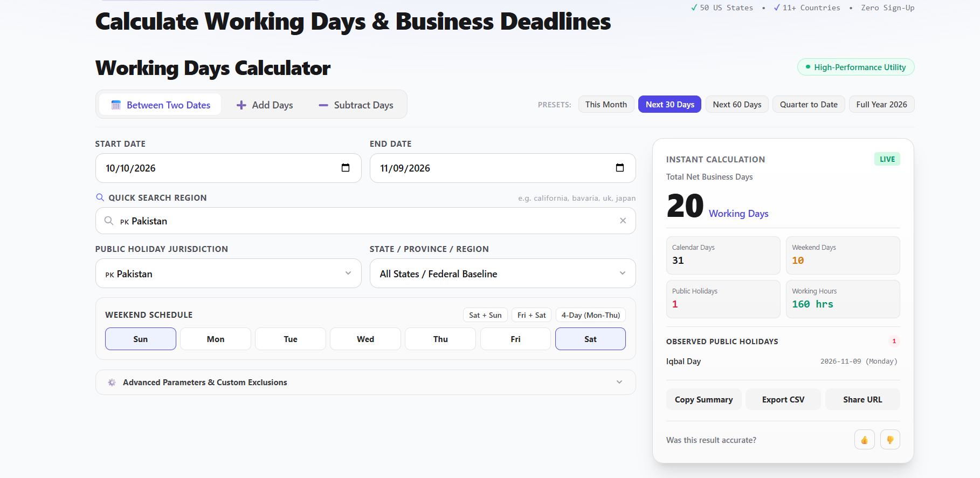980x478 pixels.
Task: Click the gear icon beside Advanced Parameters
Action: coord(112,382)
